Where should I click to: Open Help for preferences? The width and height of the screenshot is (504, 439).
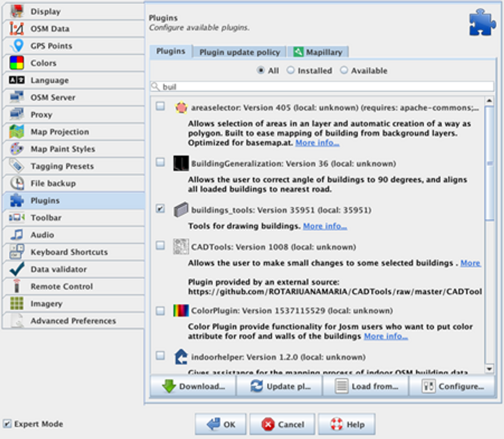(x=347, y=424)
